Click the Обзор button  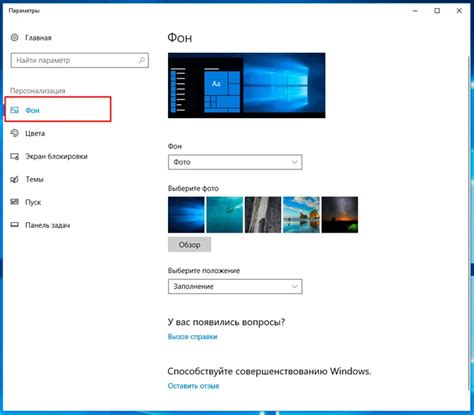[189, 245]
